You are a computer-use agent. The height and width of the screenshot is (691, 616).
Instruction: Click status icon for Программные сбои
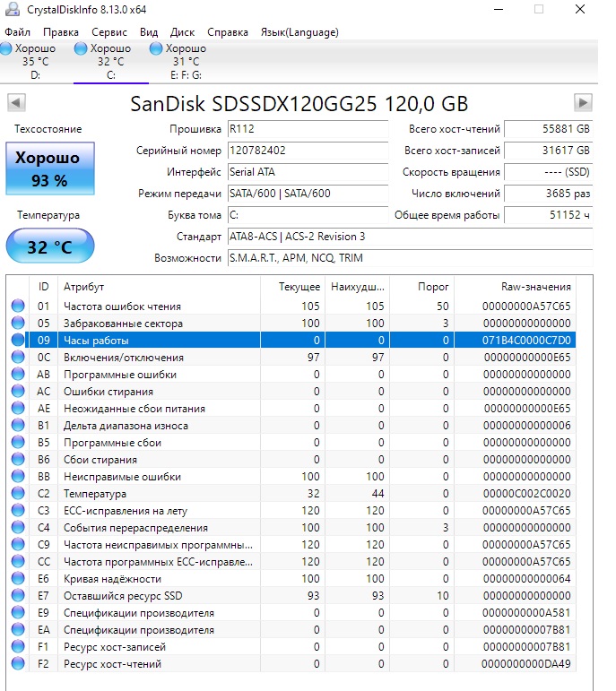pos(18,443)
